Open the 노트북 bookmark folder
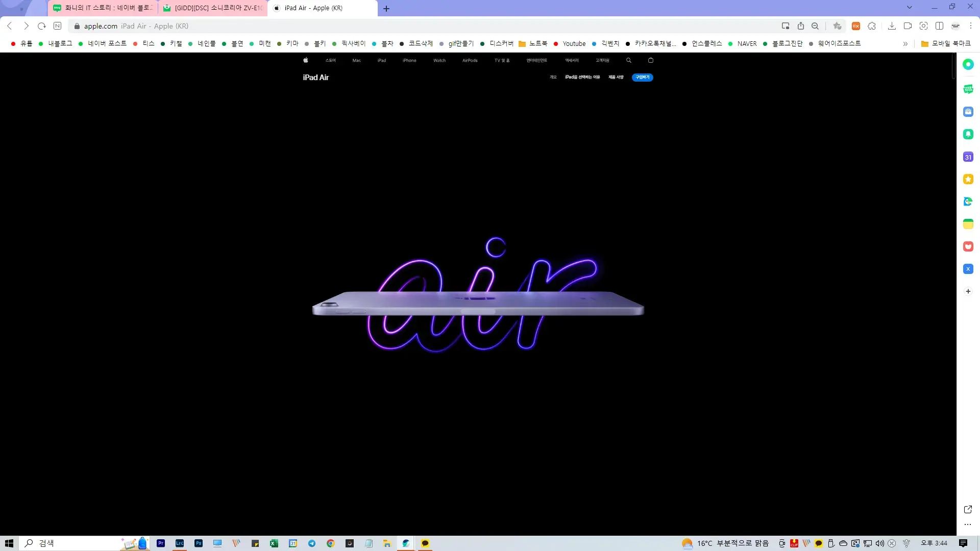This screenshot has width=980, height=551. [533, 44]
